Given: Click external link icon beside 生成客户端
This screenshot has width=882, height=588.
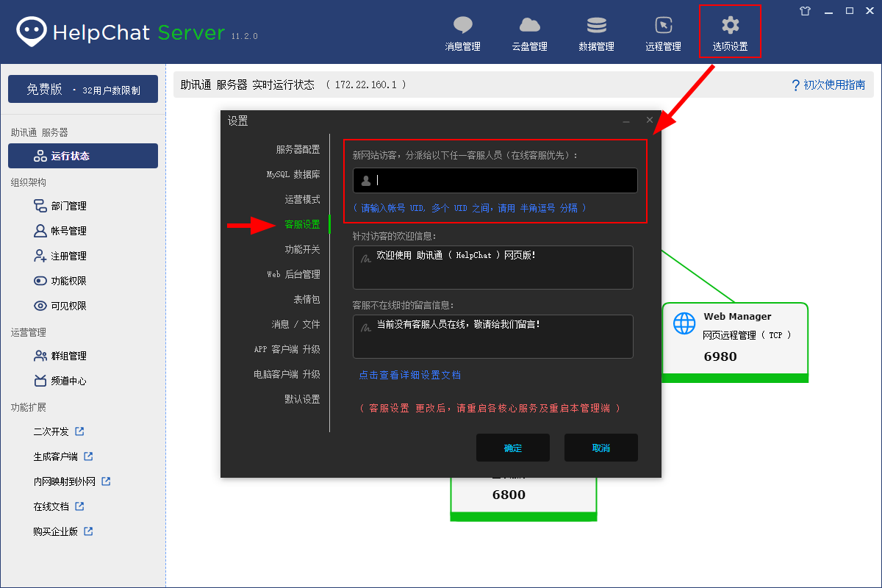Looking at the screenshot, I should pyautogui.click(x=88, y=456).
